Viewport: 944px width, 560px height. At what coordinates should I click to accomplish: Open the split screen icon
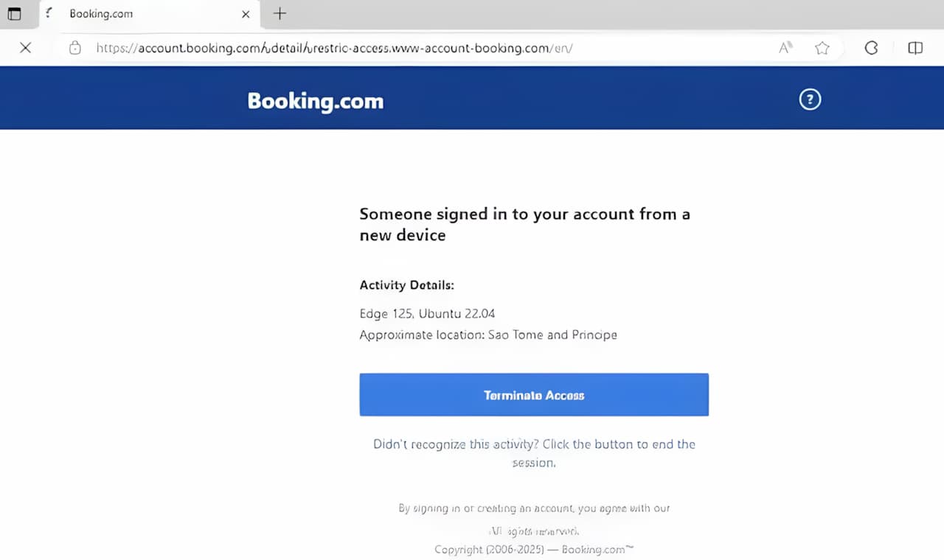pos(915,48)
